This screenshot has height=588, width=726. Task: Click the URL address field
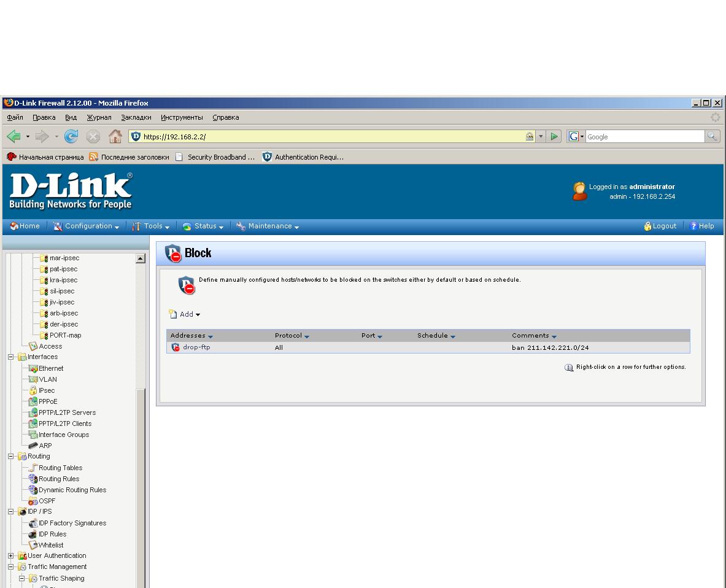tap(333, 137)
